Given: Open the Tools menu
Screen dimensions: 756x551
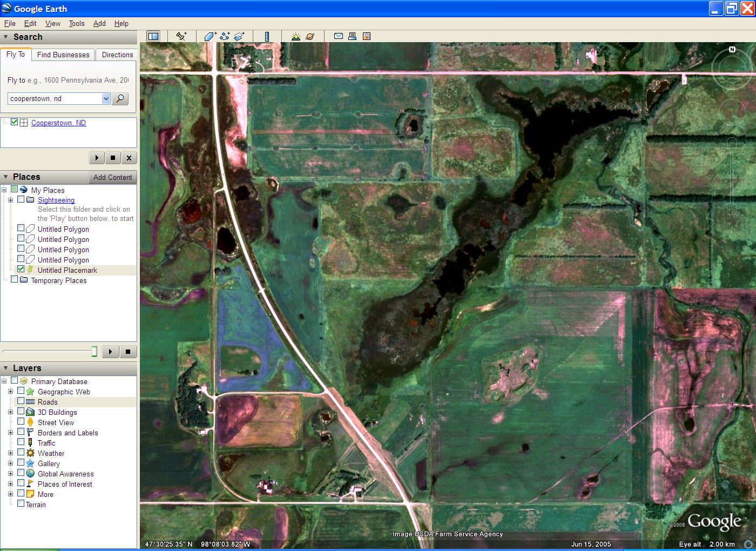Looking at the screenshot, I should tap(77, 23).
